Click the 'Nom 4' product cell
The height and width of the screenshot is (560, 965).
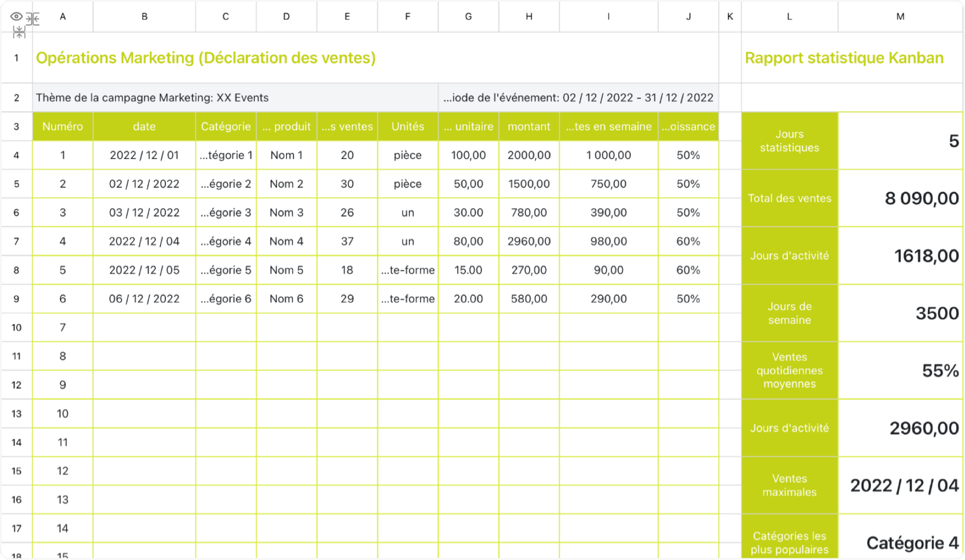286,241
